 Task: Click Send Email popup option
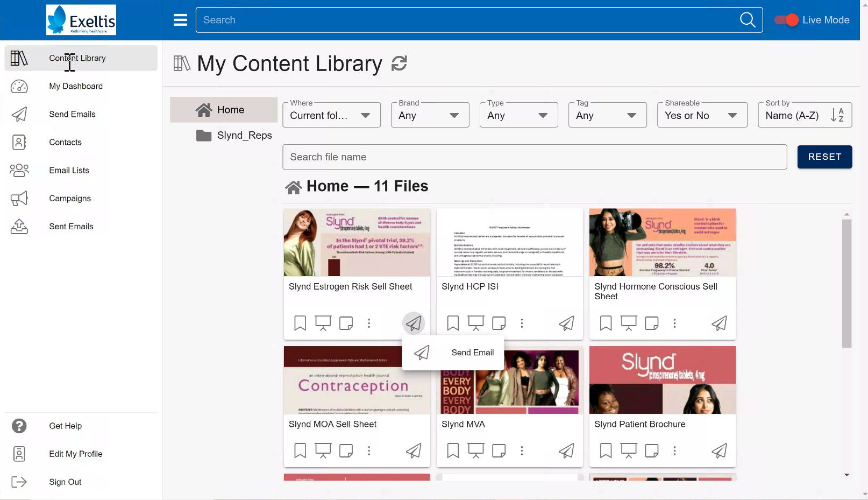tap(453, 353)
